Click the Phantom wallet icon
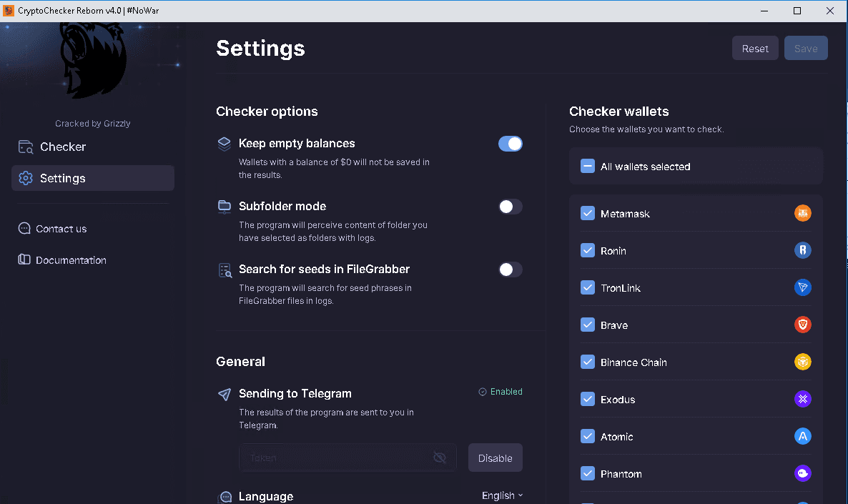This screenshot has height=504, width=848. (802, 473)
